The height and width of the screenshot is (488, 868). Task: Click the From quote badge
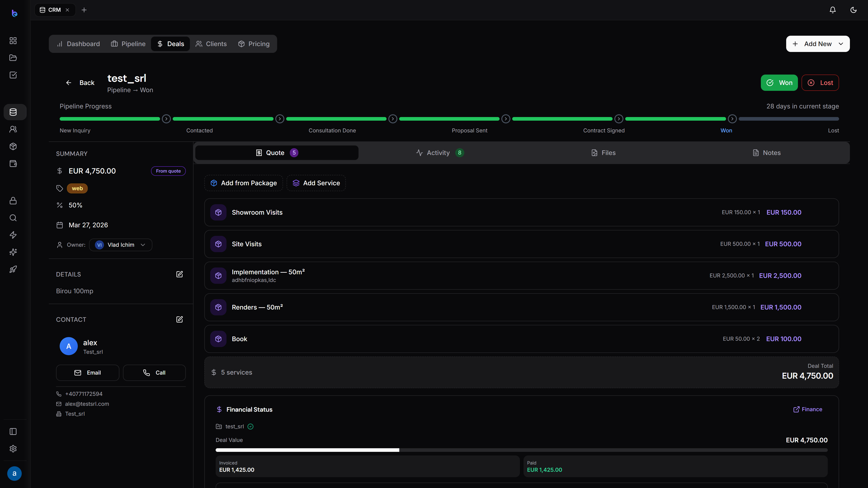(168, 171)
